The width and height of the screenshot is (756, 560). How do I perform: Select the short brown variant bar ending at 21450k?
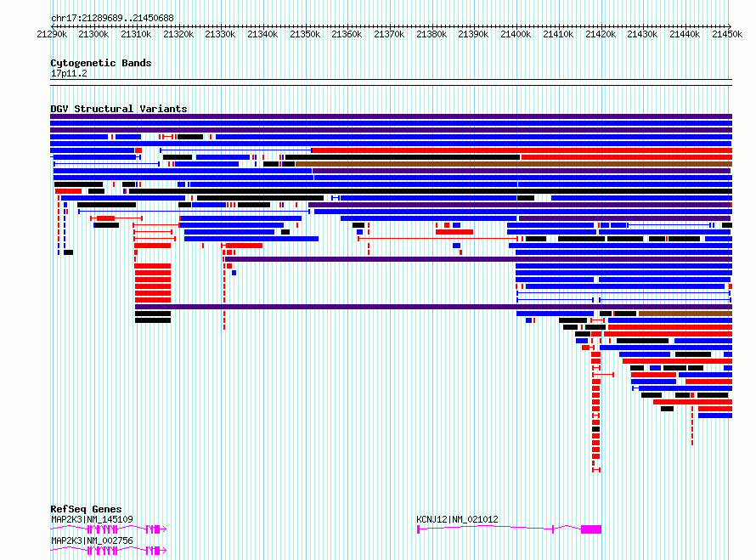[x=685, y=314]
